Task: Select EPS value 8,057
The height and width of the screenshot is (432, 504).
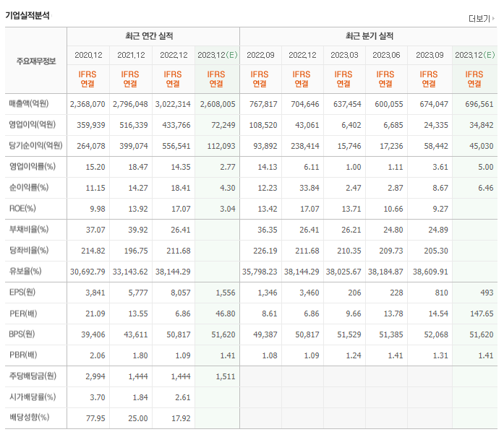Action: [x=181, y=293]
